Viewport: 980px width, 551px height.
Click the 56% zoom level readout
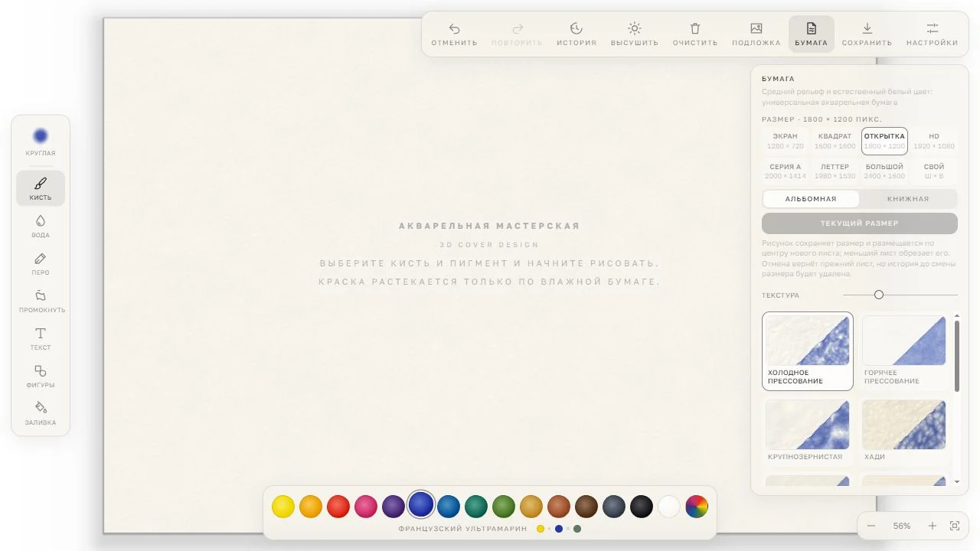tap(902, 526)
